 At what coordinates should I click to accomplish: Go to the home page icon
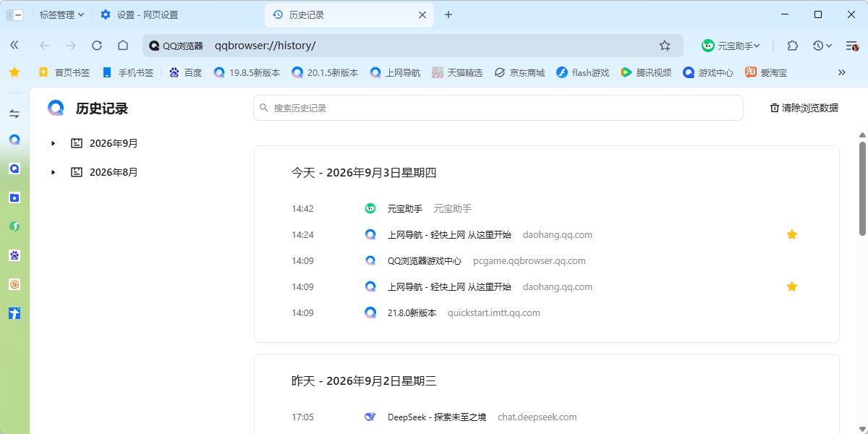tap(123, 46)
